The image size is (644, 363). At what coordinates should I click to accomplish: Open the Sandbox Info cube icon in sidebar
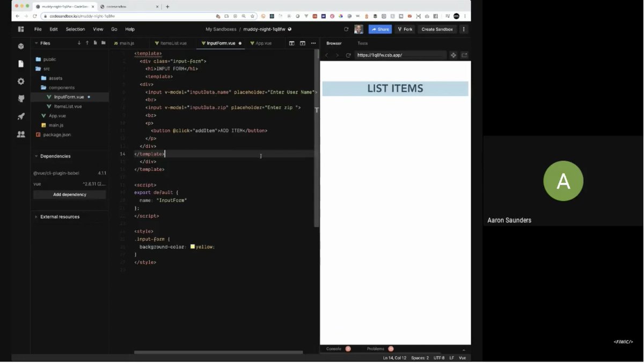pyautogui.click(x=21, y=46)
